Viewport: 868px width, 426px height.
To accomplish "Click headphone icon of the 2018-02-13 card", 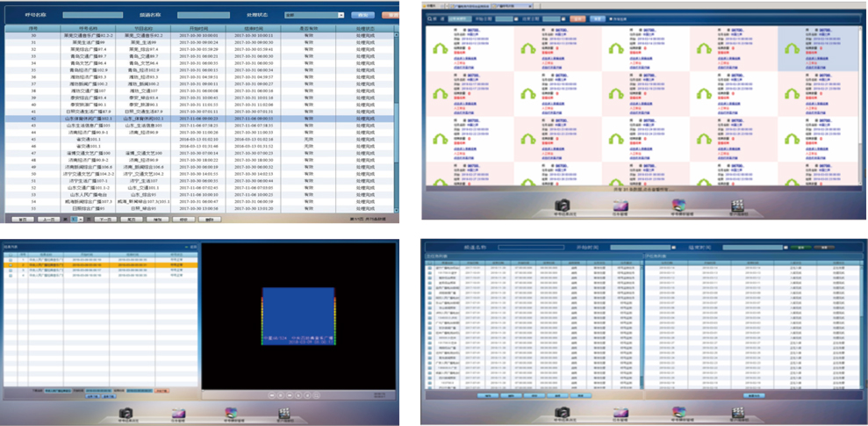I will pos(528,49).
